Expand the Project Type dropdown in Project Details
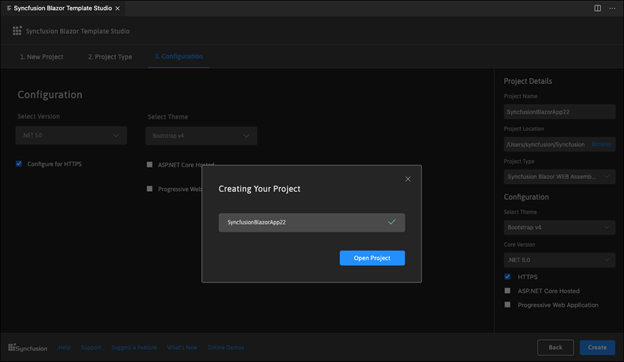This screenshot has width=624, height=362. 560,177
